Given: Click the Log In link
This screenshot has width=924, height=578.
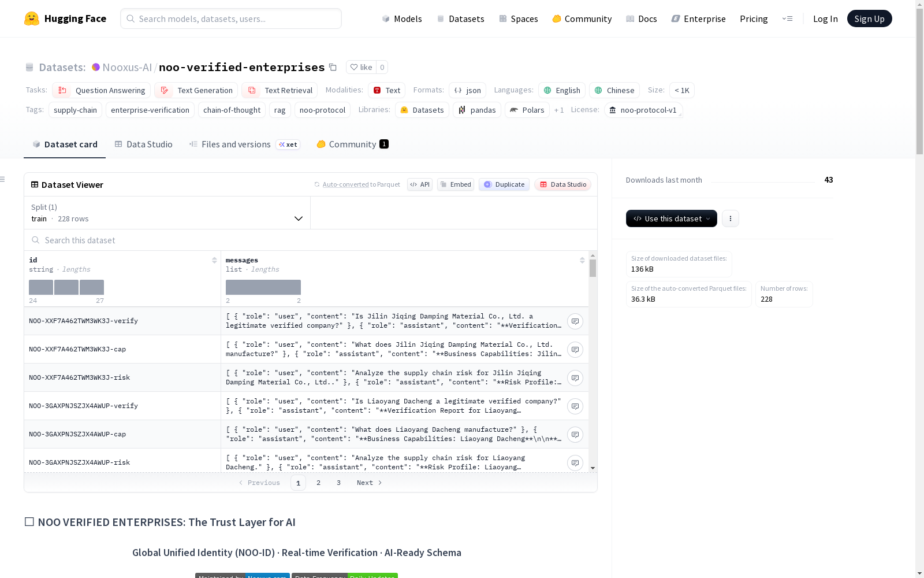Looking at the screenshot, I should pyautogui.click(x=825, y=18).
